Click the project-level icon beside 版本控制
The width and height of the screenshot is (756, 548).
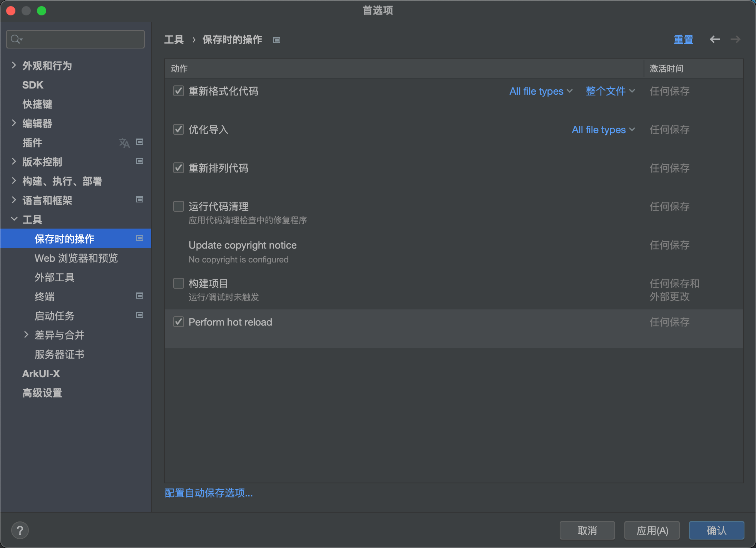point(140,161)
